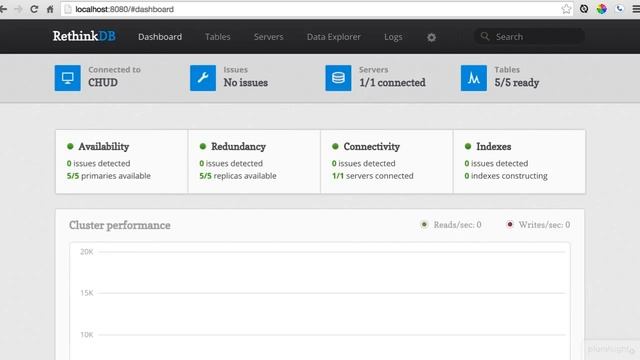Click the browser home button
This screenshot has height=360, width=640.
click(x=50, y=9)
